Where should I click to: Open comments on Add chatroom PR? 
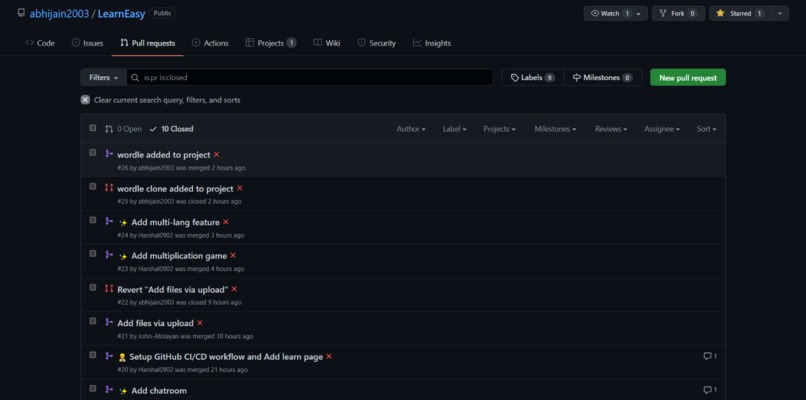710,390
